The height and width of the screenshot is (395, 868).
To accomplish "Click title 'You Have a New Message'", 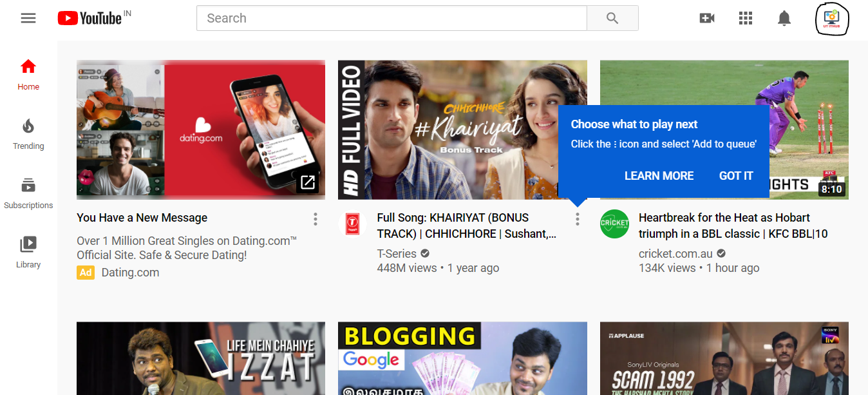I will tap(142, 218).
